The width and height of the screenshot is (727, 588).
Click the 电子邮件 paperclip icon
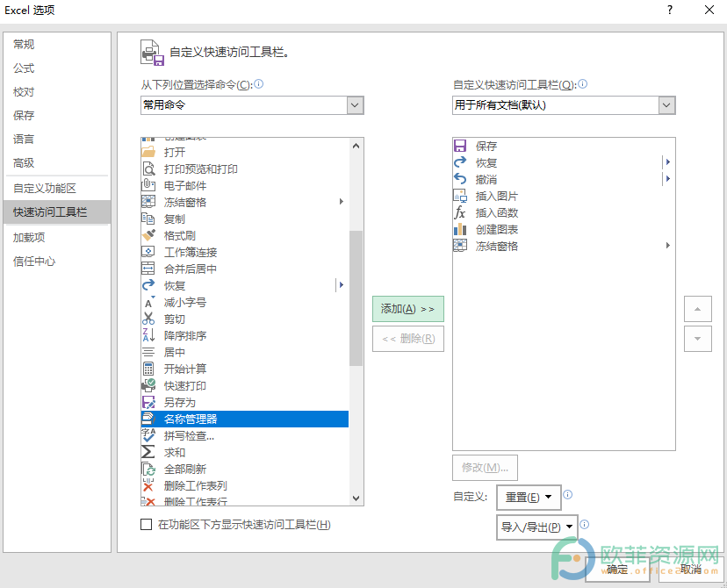pos(148,185)
